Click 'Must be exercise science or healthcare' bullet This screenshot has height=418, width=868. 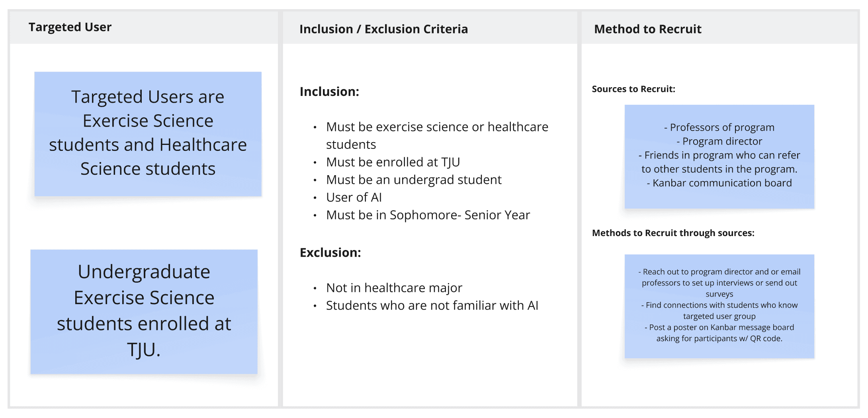click(x=437, y=127)
